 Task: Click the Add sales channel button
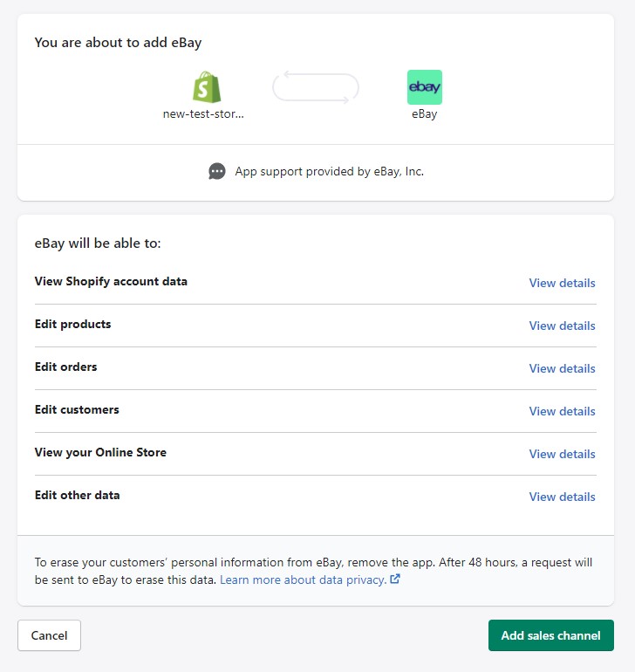(x=551, y=635)
